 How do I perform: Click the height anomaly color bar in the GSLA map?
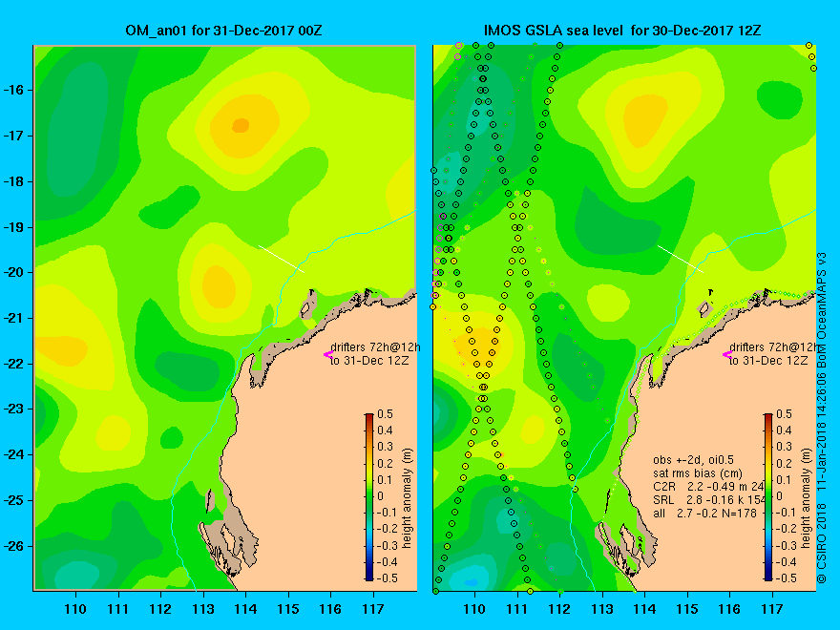pyautogui.click(x=768, y=497)
